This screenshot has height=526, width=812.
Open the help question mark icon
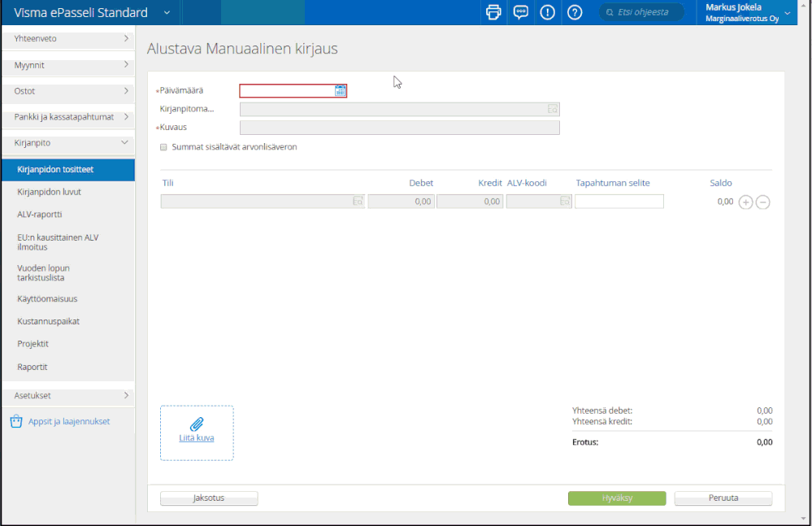tap(575, 12)
